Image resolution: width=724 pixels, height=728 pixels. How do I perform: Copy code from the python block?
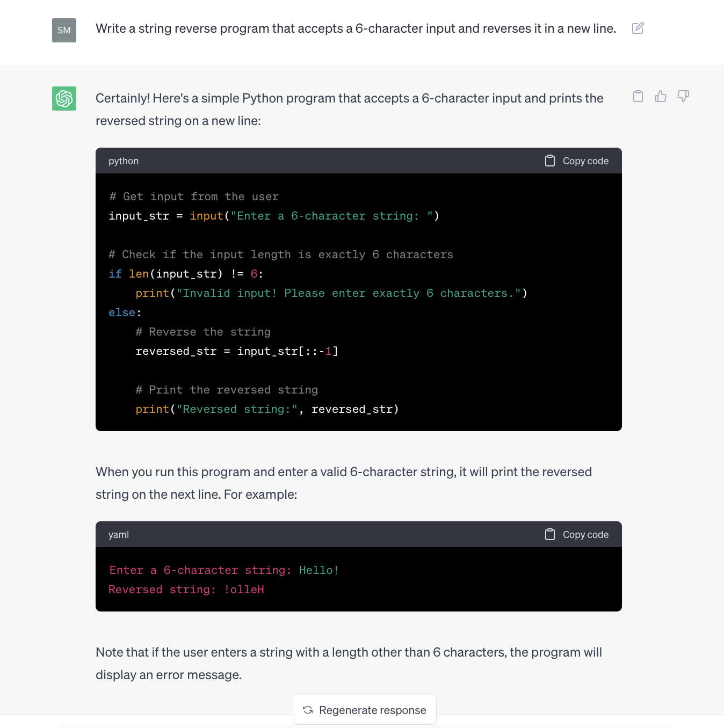click(577, 161)
